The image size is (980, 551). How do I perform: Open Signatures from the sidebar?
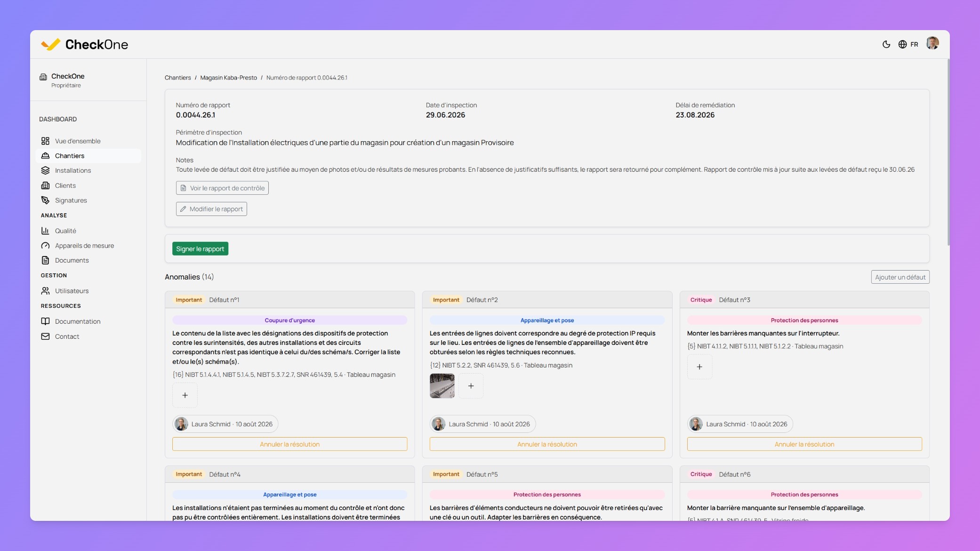tap(88, 200)
